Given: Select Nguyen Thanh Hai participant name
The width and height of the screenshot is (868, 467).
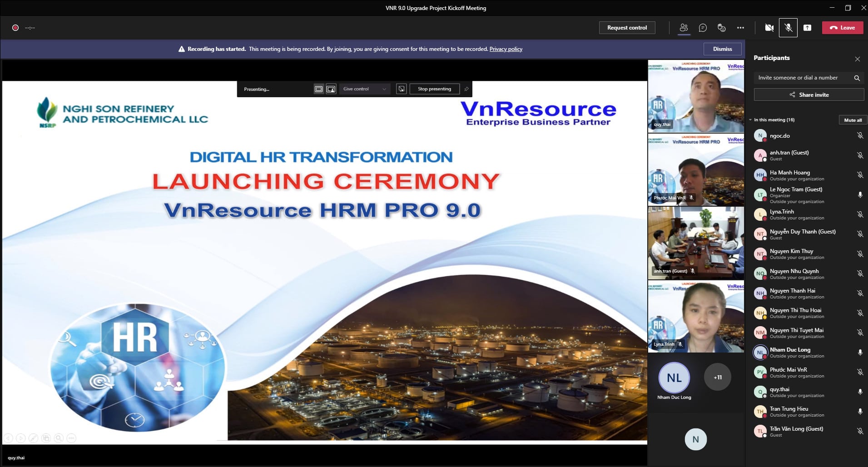Looking at the screenshot, I should pyautogui.click(x=792, y=291).
